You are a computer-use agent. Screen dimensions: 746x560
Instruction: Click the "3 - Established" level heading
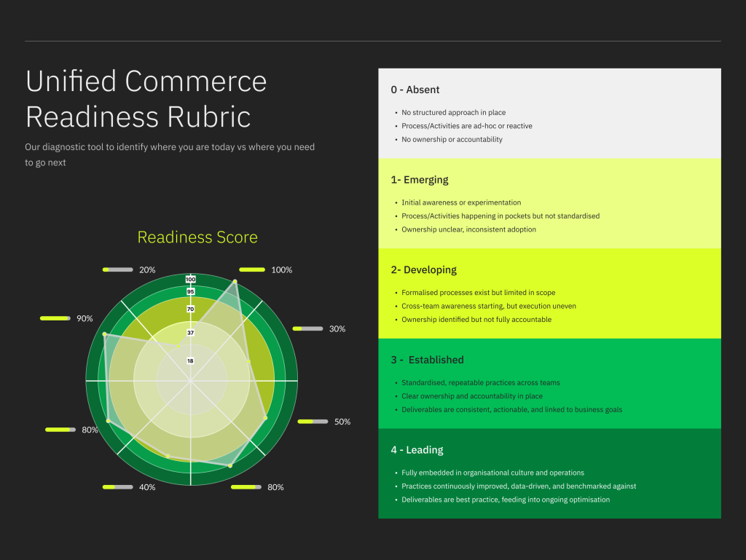point(427,360)
